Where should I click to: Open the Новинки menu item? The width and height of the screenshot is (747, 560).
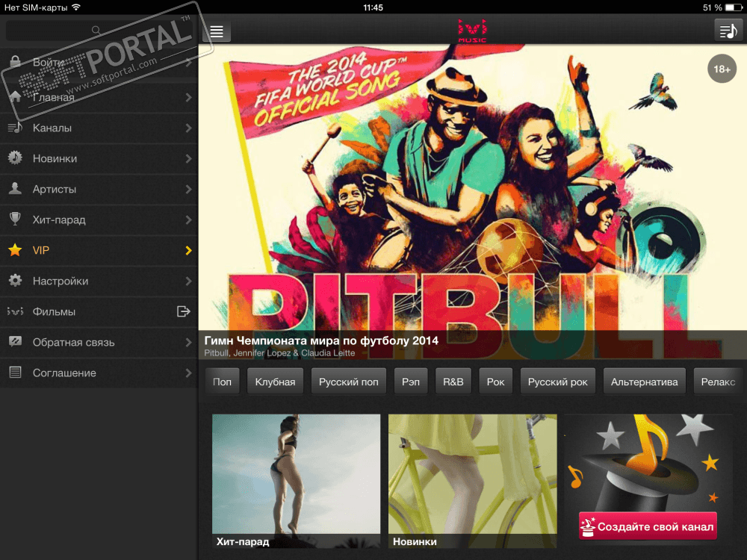tap(99, 158)
